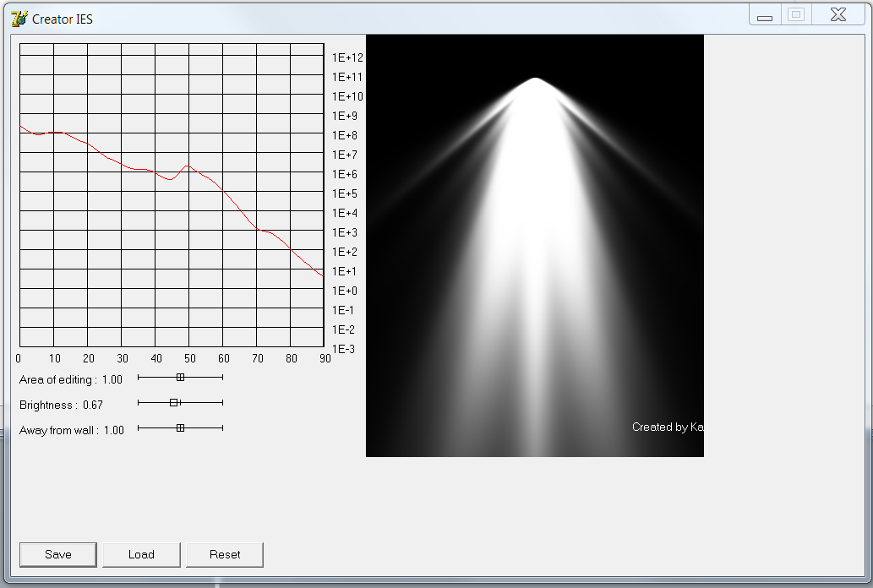Click the '50' angle axis label
This screenshot has height=588, width=873.
[x=190, y=358]
